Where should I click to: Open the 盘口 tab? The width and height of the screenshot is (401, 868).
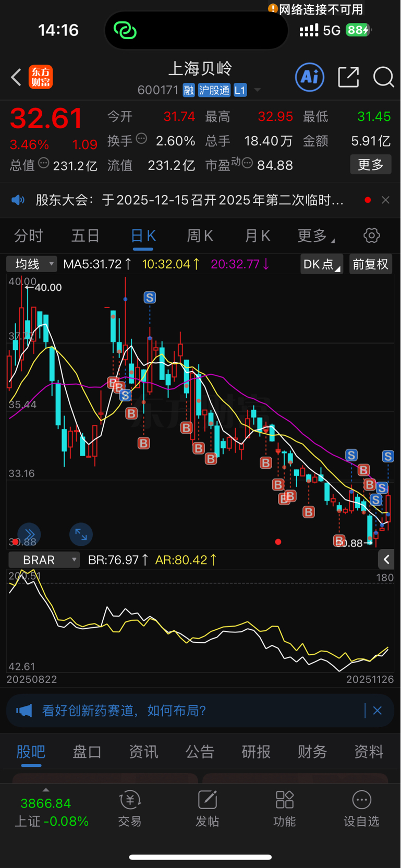pos(87,752)
